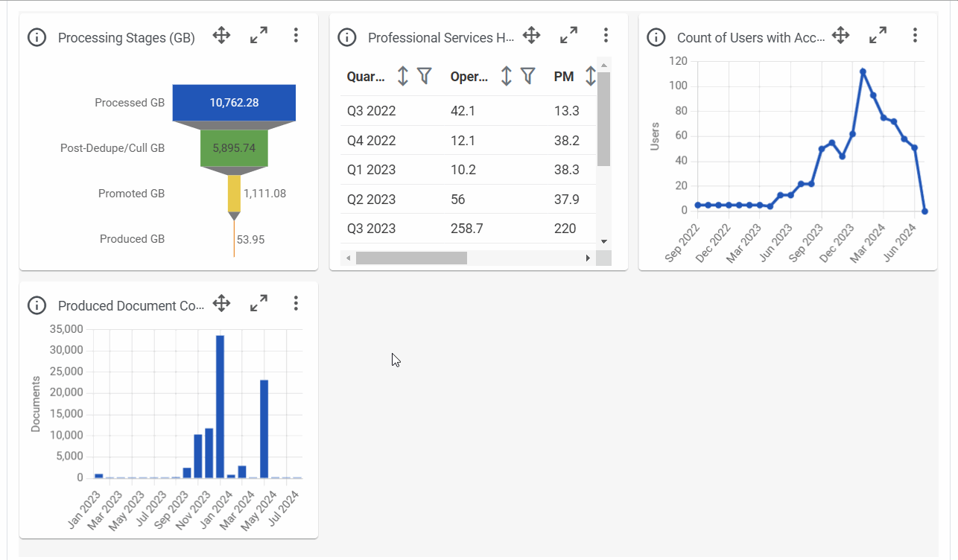
Task: Click the 1,111.08 Promoted GB value
Action: pos(264,194)
